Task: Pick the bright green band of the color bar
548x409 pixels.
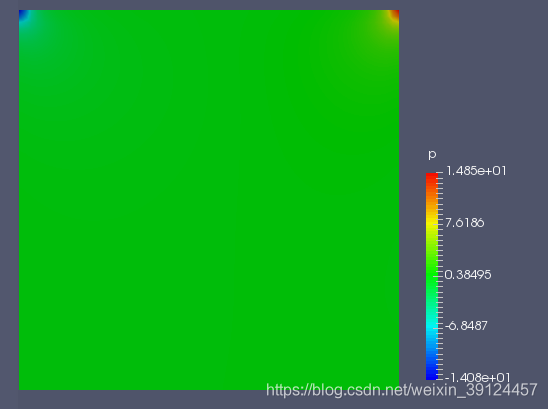Action: (x=432, y=269)
